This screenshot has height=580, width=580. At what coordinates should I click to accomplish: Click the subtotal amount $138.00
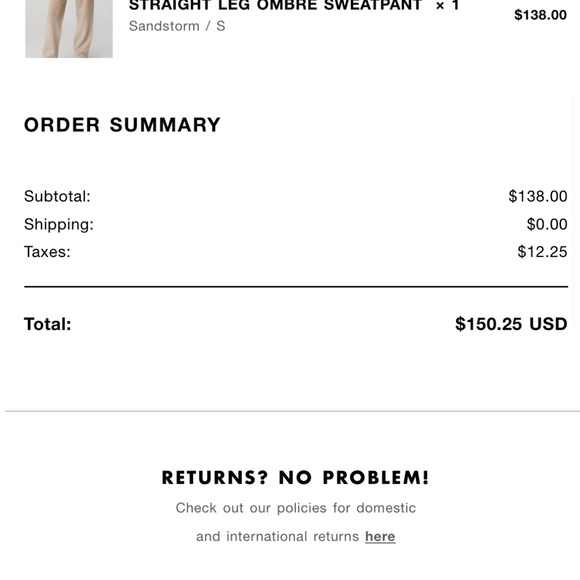[x=537, y=196]
